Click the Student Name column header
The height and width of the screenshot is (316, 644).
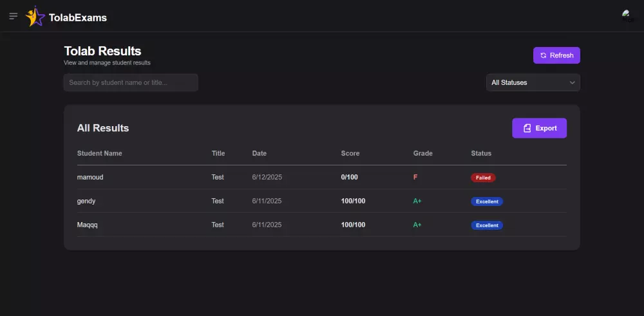(100, 153)
